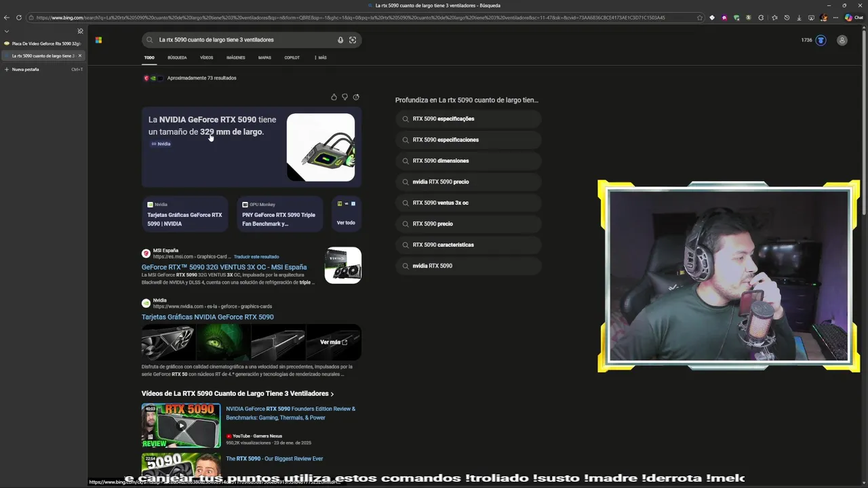868x488 pixels.
Task: Start voice search with microphone icon
Action: [x=340, y=40]
